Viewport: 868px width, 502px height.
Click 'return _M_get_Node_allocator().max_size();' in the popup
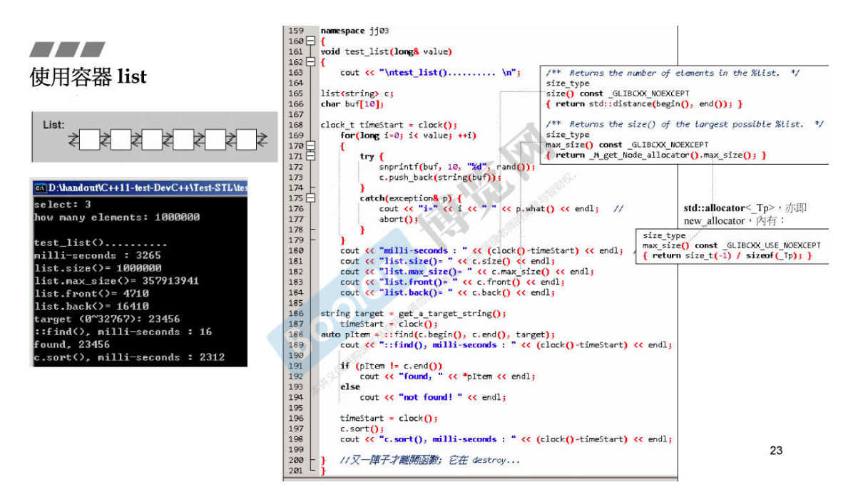tap(657, 155)
